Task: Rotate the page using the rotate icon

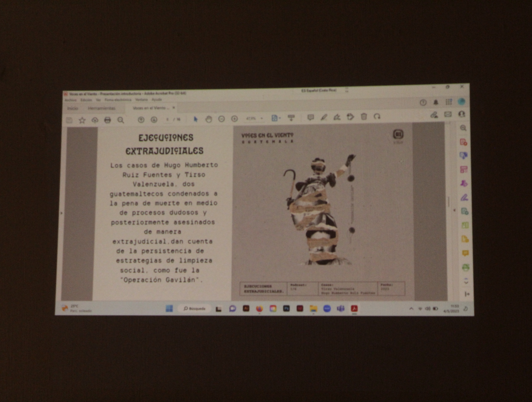Action: (x=377, y=117)
